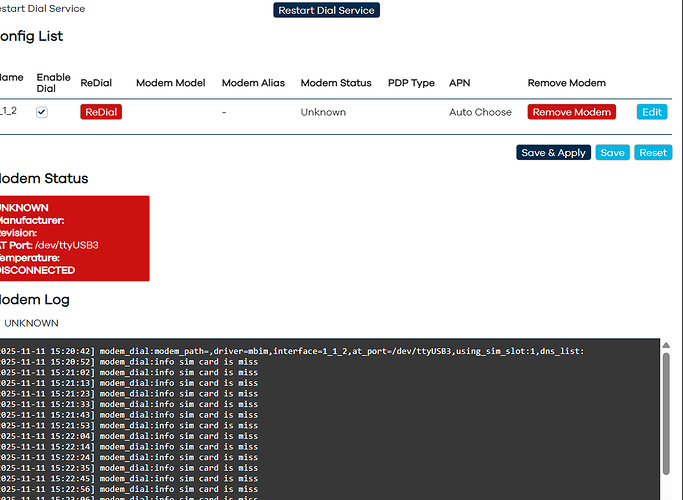
Task: Open the Edit button for the modem row
Action: [652, 112]
